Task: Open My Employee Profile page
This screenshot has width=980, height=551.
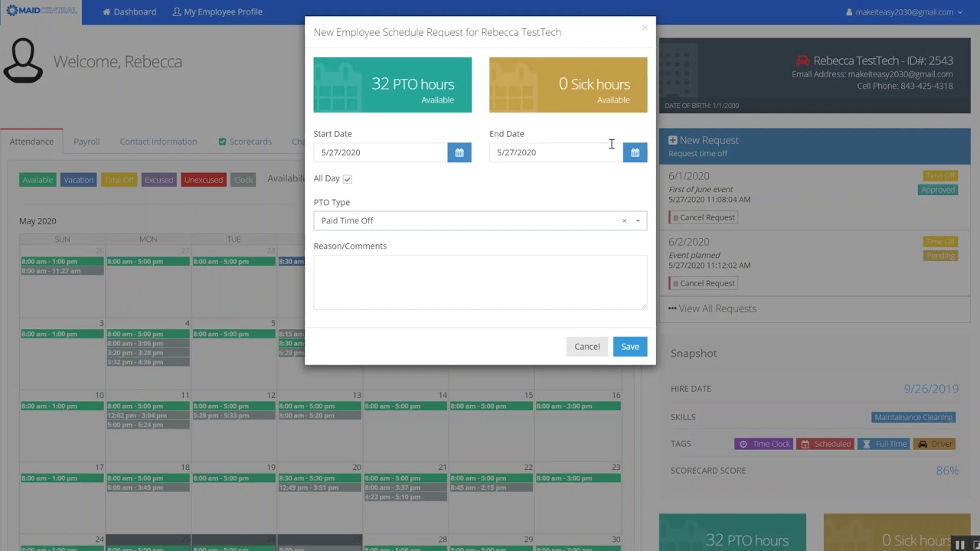Action: point(217,12)
